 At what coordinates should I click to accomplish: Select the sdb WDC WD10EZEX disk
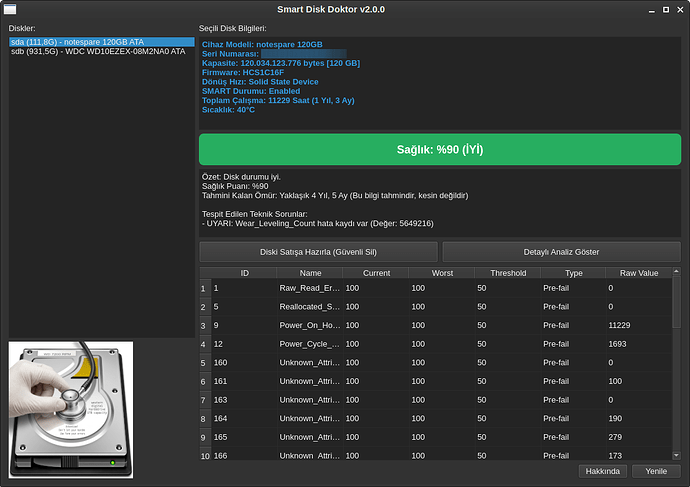[98, 51]
